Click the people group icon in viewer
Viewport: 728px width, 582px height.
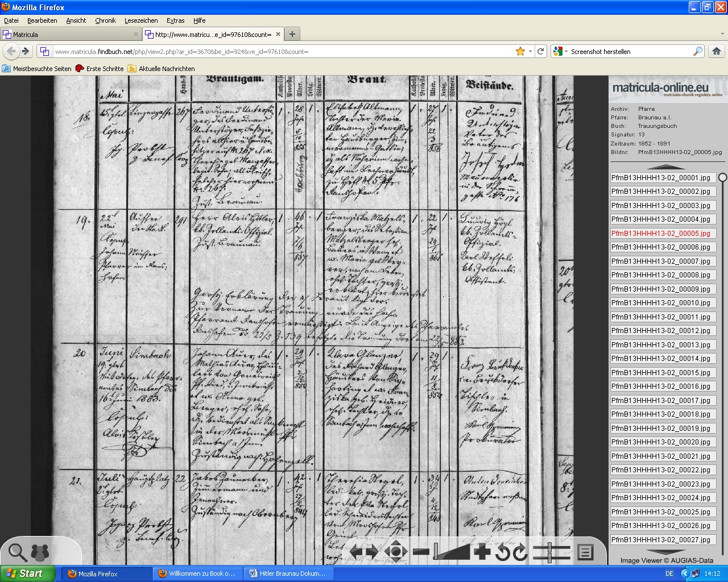(40, 551)
